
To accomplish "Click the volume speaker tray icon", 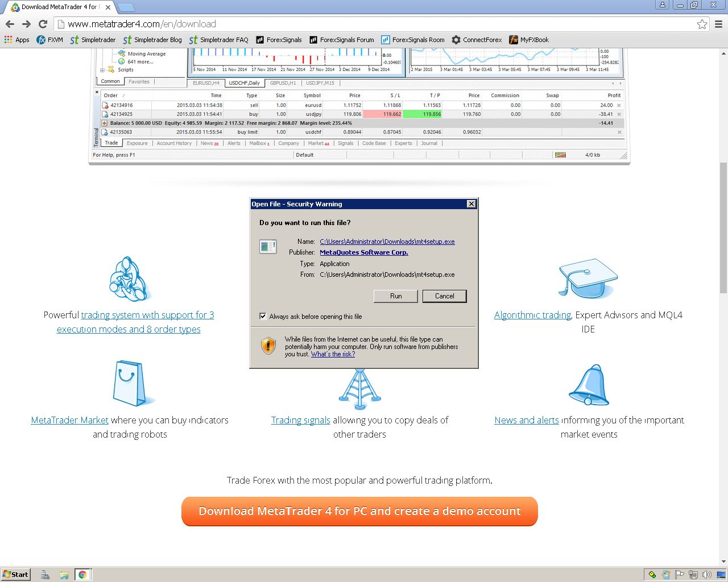I will [x=706, y=575].
